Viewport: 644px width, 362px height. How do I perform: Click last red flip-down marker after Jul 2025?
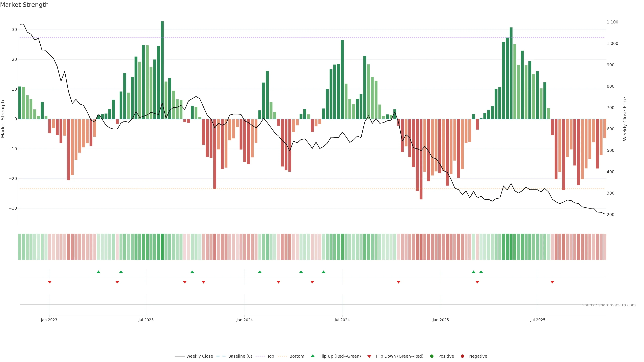click(x=552, y=282)
